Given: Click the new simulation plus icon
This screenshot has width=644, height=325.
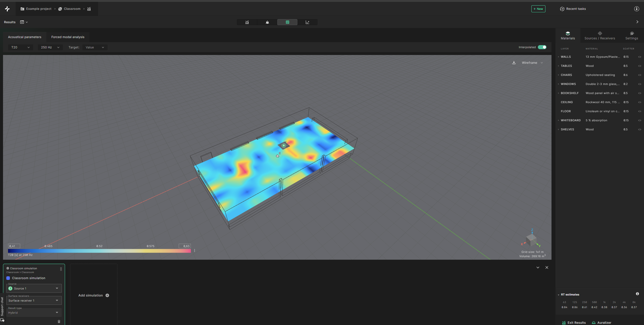Looking at the screenshot, I should pyautogui.click(x=108, y=295).
